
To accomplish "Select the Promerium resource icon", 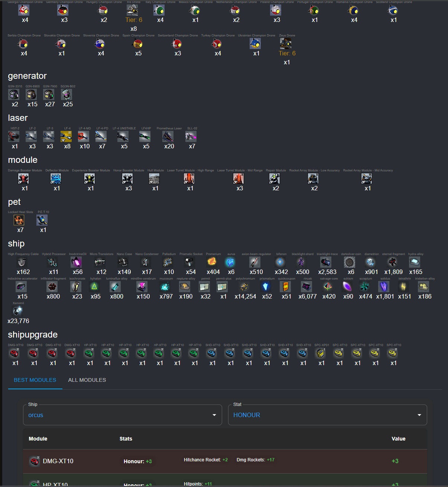I will point(212,262).
